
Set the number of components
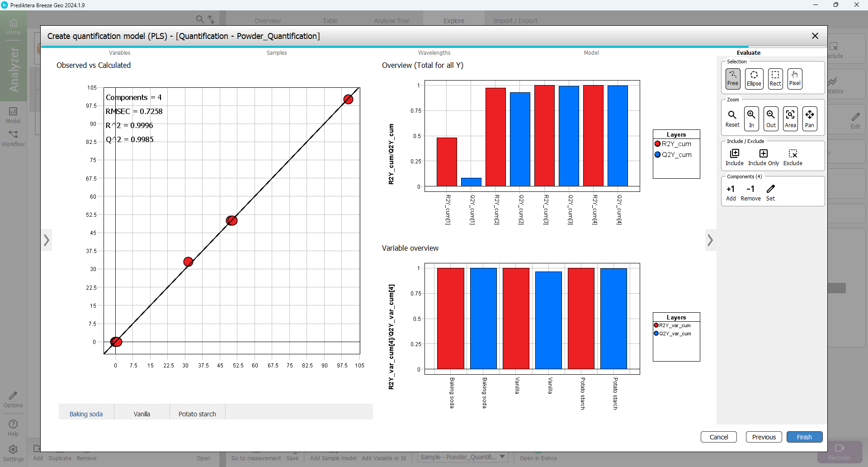pyautogui.click(x=770, y=192)
